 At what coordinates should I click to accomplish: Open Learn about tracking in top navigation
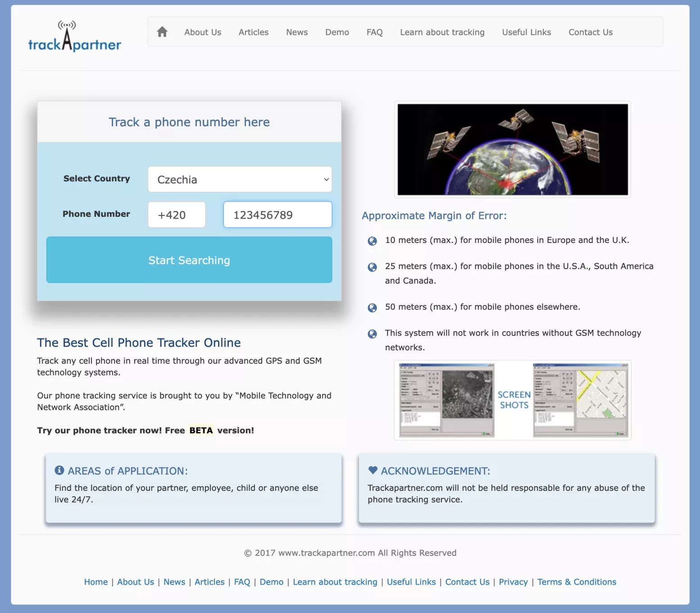pyautogui.click(x=442, y=32)
